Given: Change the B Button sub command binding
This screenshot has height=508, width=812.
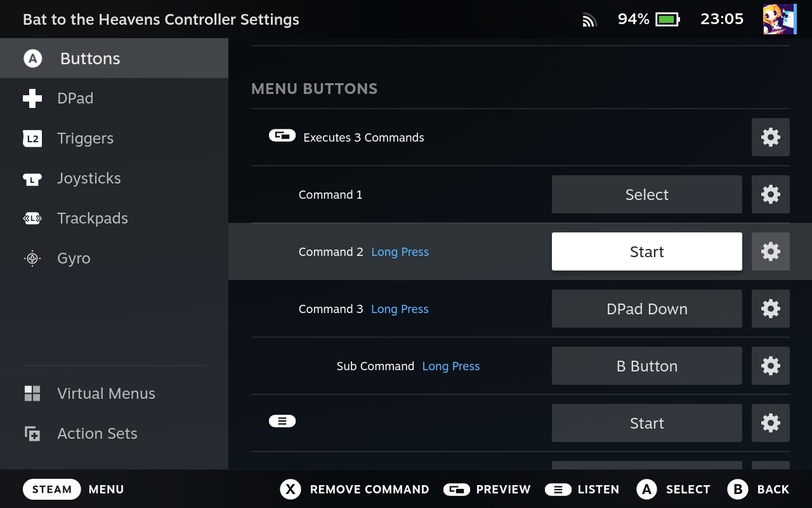Looking at the screenshot, I should [x=646, y=366].
